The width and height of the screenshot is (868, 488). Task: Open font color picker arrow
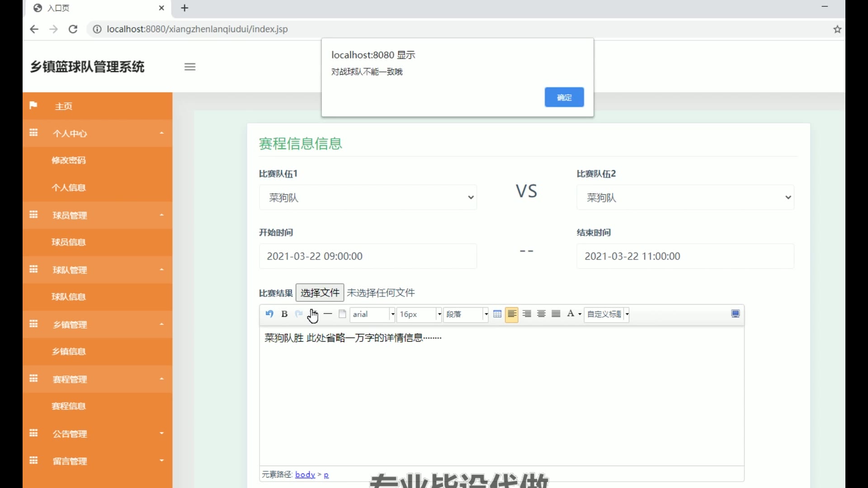pos(580,314)
